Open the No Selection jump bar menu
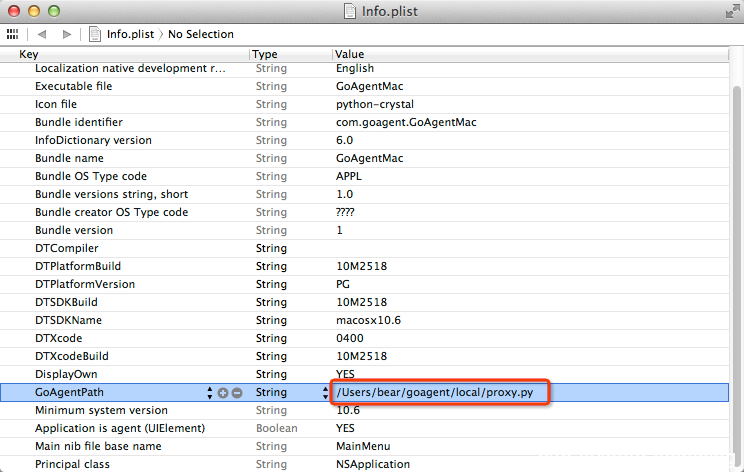The height and width of the screenshot is (472, 744). pyautogui.click(x=200, y=34)
